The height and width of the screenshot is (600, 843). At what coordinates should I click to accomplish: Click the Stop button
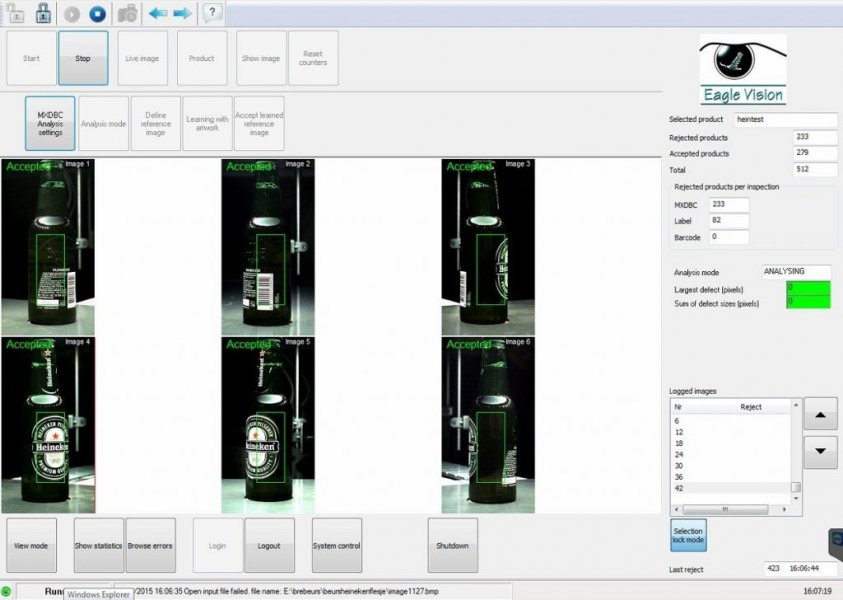(x=83, y=58)
